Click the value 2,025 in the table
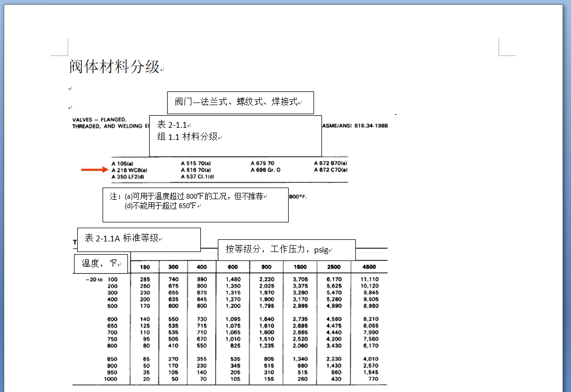Image resolution: width=571 pixels, height=392 pixels. pos(266,286)
